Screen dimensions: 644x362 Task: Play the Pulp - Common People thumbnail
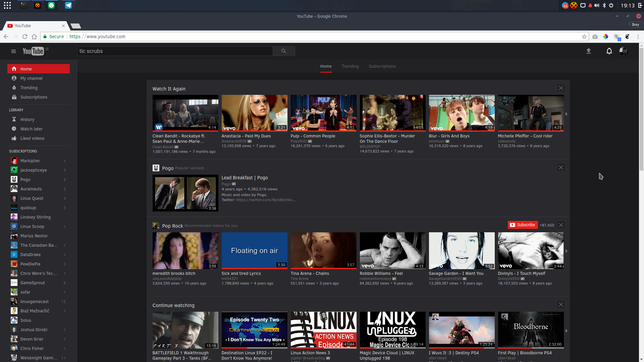tap(323, 113)
